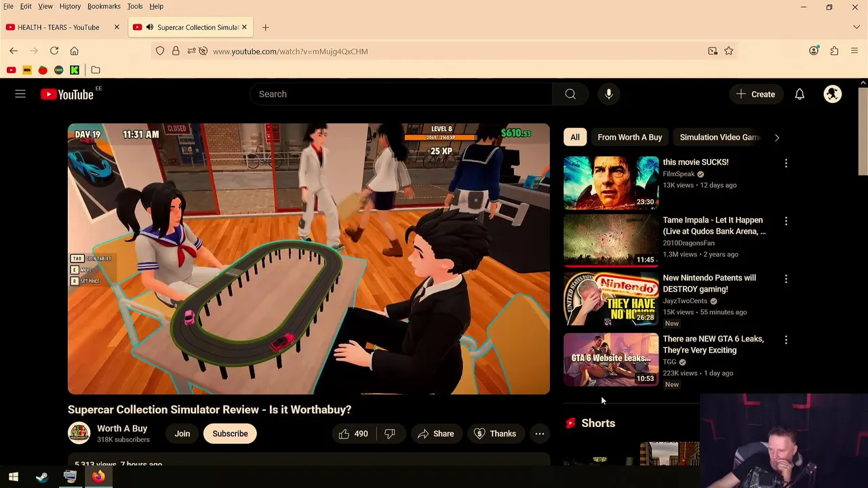
Task: Filter by Simulation Video Games chip
Action: (719, 138)
